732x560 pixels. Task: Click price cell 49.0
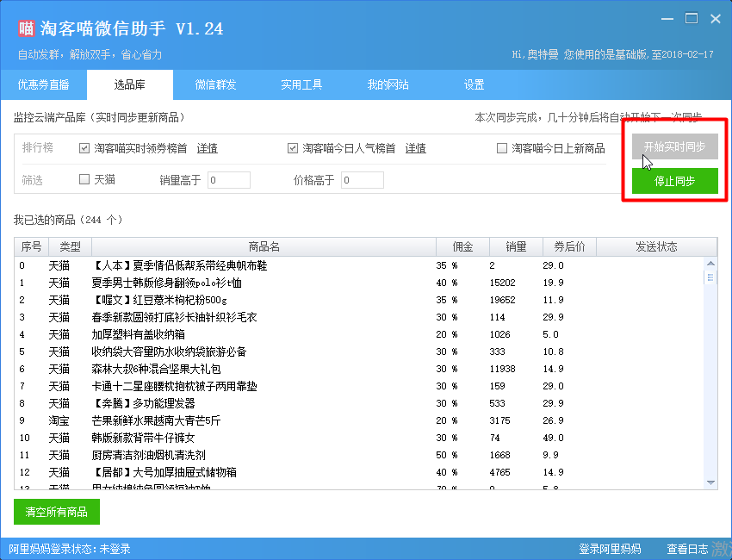pos(553,438)
